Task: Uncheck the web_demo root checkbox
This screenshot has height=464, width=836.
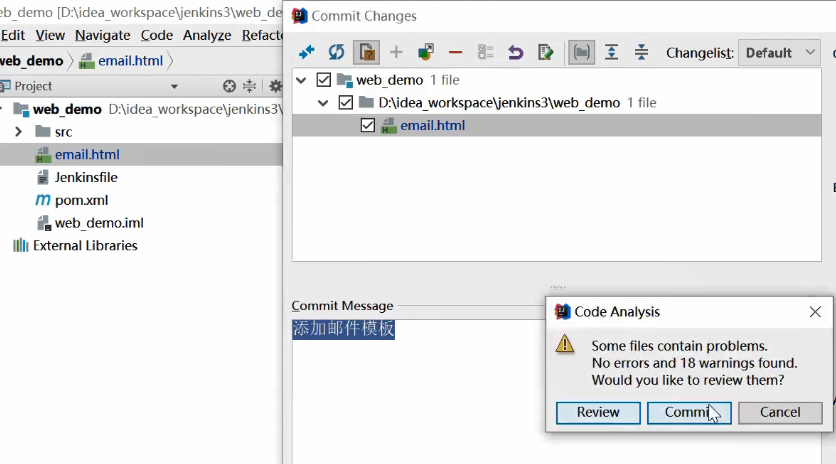Action: pos(324,80)
